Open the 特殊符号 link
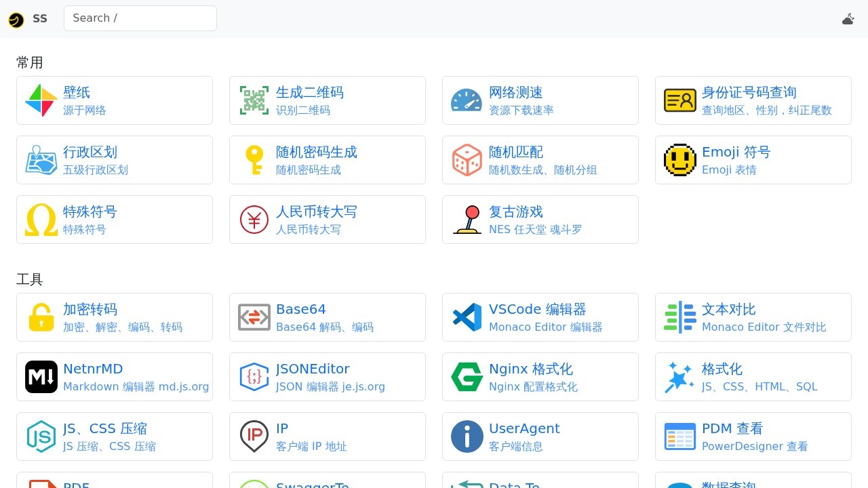Viewport: 868px width, 488px height. click(x=90, y=212)
